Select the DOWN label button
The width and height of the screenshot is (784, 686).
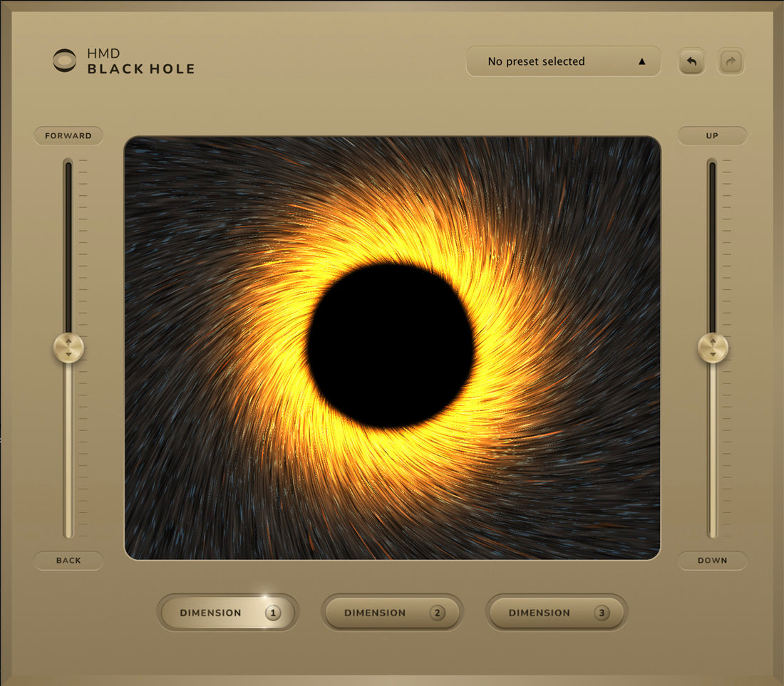pyautogui.click(x=712, y=561)
